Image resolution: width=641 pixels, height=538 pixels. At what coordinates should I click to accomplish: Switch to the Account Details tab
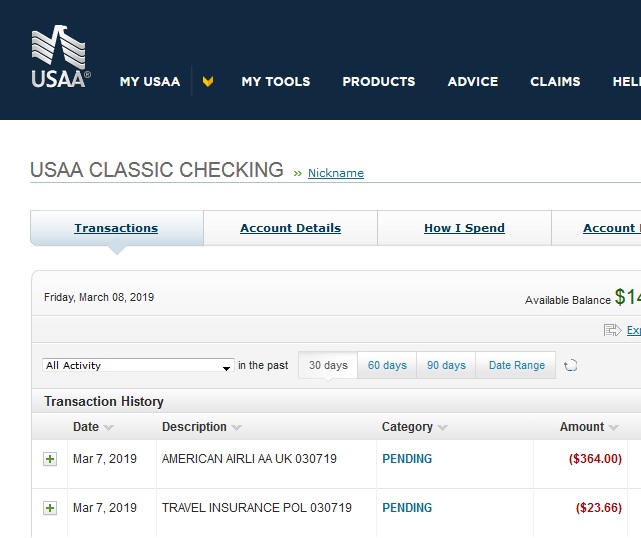(290, 228)
